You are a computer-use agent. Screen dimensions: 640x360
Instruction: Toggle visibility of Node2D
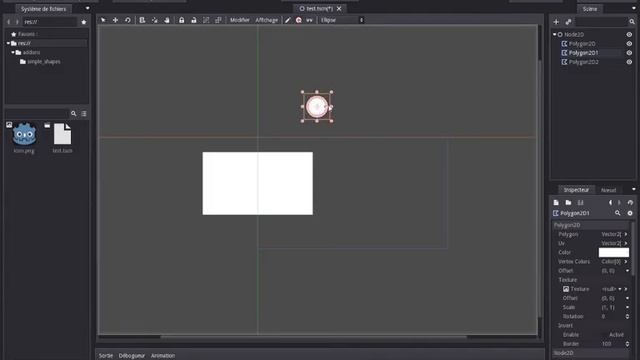pyautogui.click(x=629, y=35)
